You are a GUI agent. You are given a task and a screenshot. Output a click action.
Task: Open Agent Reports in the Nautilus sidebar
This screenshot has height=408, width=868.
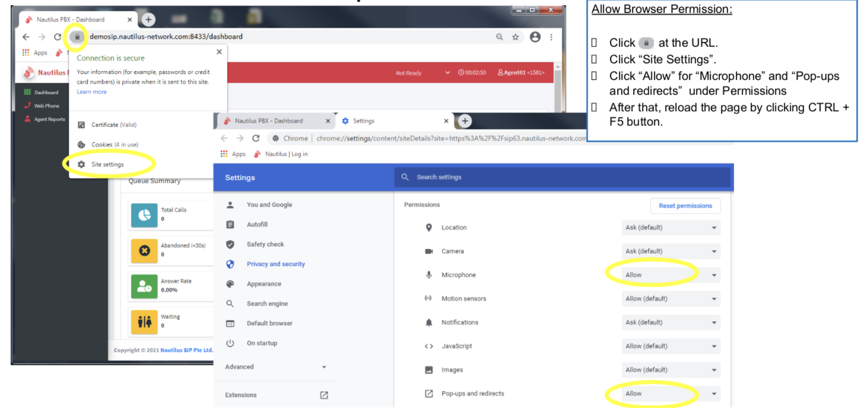click(x=44, y=119)
